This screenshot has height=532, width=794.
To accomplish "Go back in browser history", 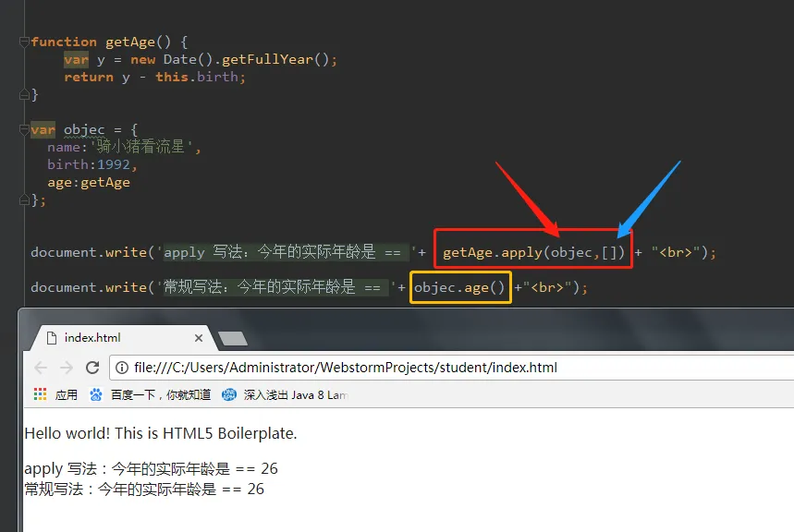I will click(x=41, y=368).
